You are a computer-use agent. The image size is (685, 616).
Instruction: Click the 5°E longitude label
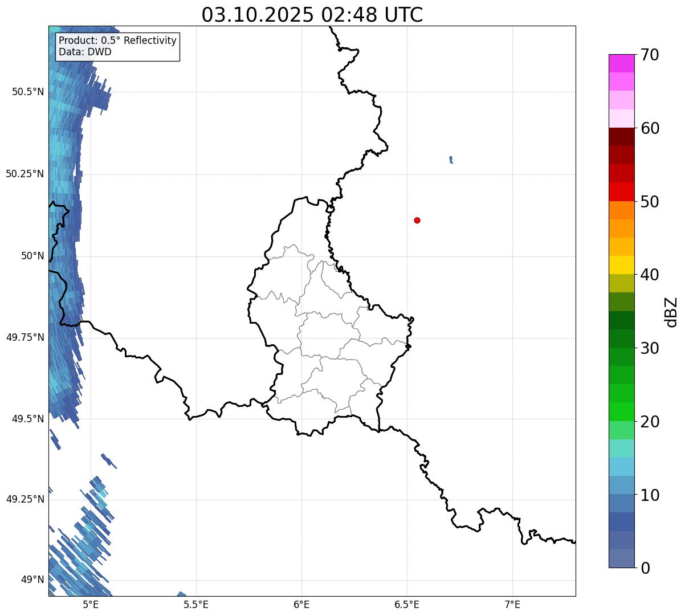click(91, 604)
